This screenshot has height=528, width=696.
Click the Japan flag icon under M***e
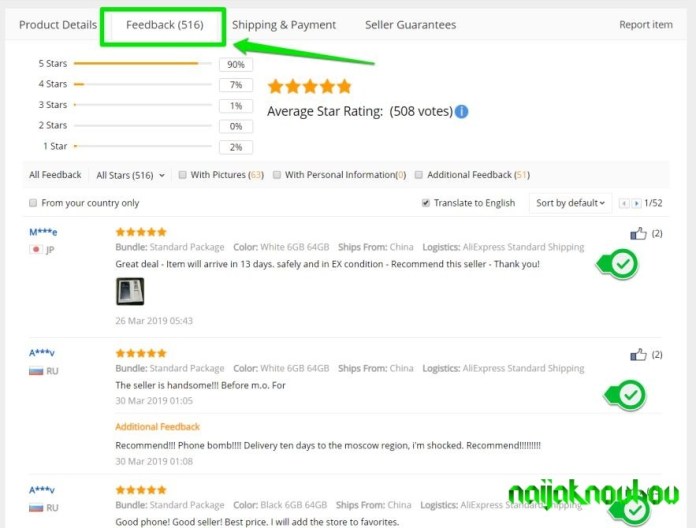pyautogui.click(x=36, y=249)
